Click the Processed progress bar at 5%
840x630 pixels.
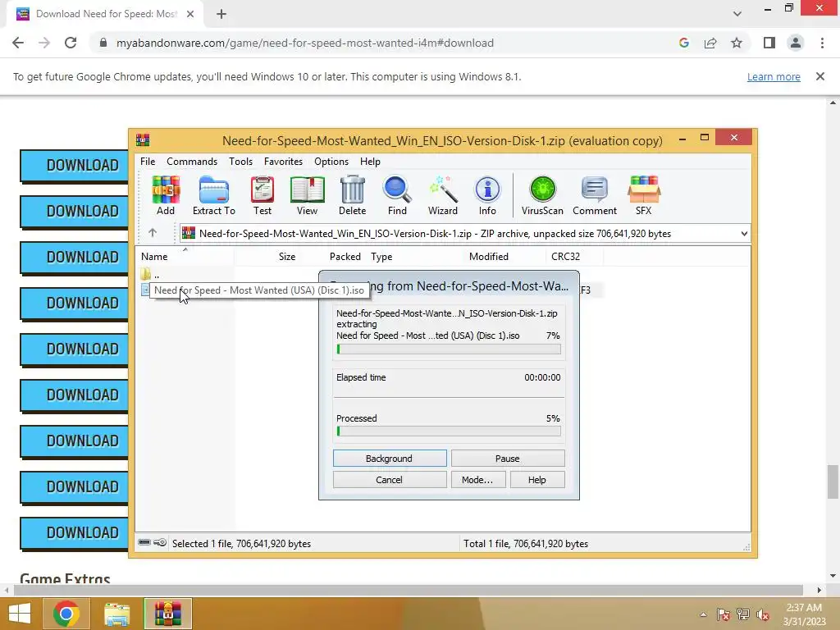pos(449,431)
